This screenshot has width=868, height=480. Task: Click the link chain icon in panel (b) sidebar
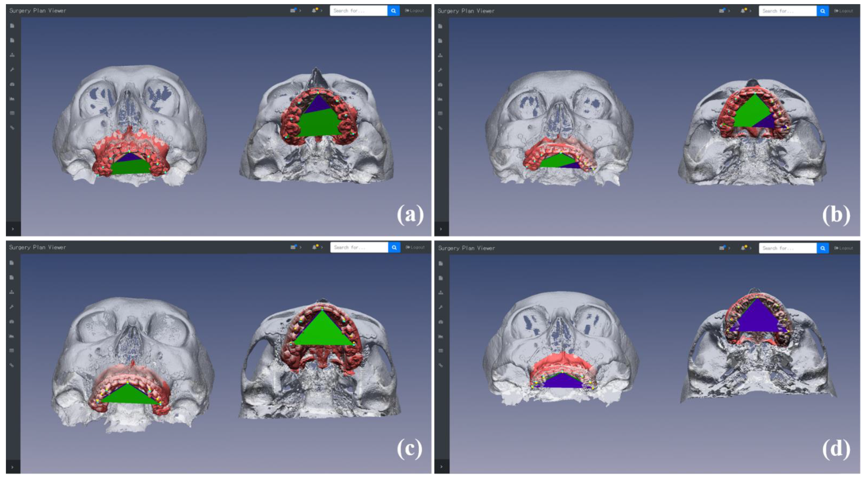click(x=440, y=128)
